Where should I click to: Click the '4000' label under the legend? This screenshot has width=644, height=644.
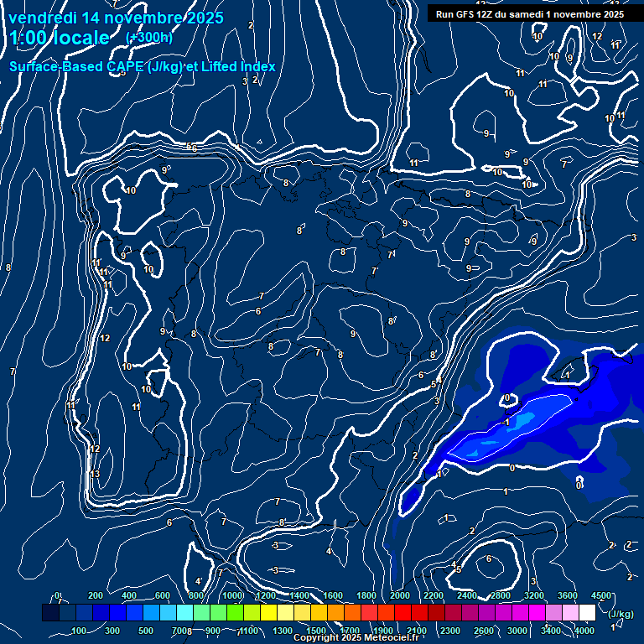584,631
